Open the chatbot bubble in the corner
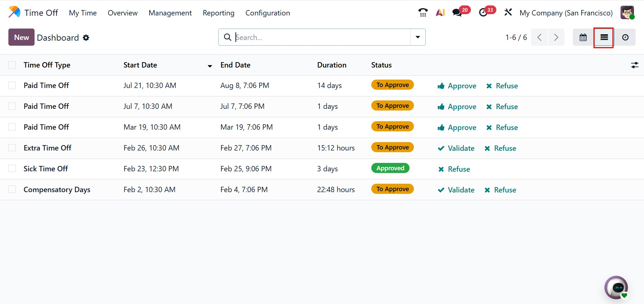 616,288
